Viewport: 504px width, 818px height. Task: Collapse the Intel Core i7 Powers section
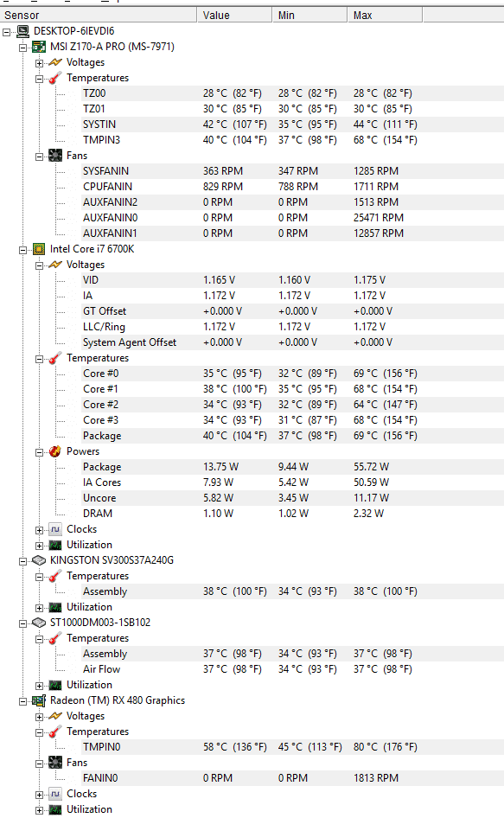coord(39,452)
